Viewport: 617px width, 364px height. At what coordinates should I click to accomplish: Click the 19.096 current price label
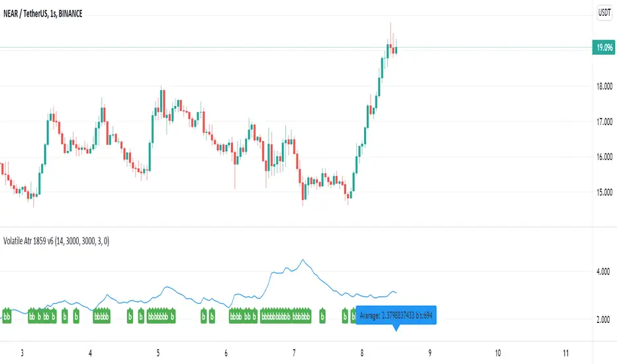click(602, 47)
